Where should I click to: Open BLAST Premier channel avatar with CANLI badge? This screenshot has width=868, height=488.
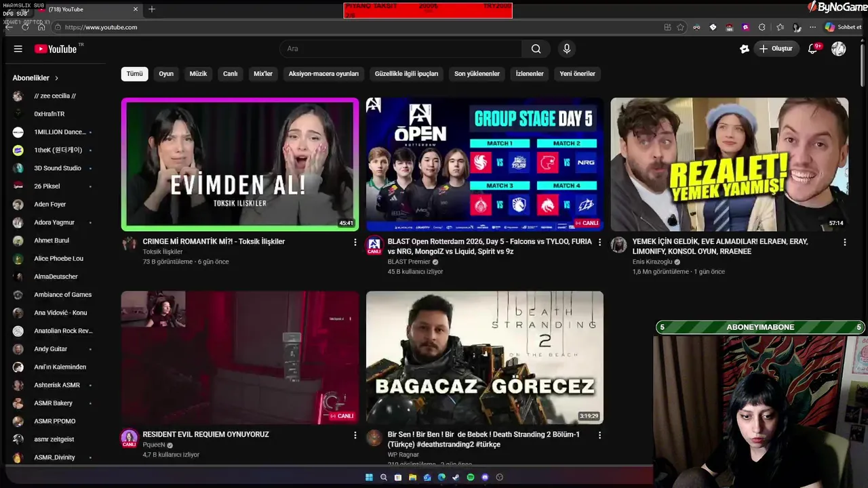coord(374,245)
